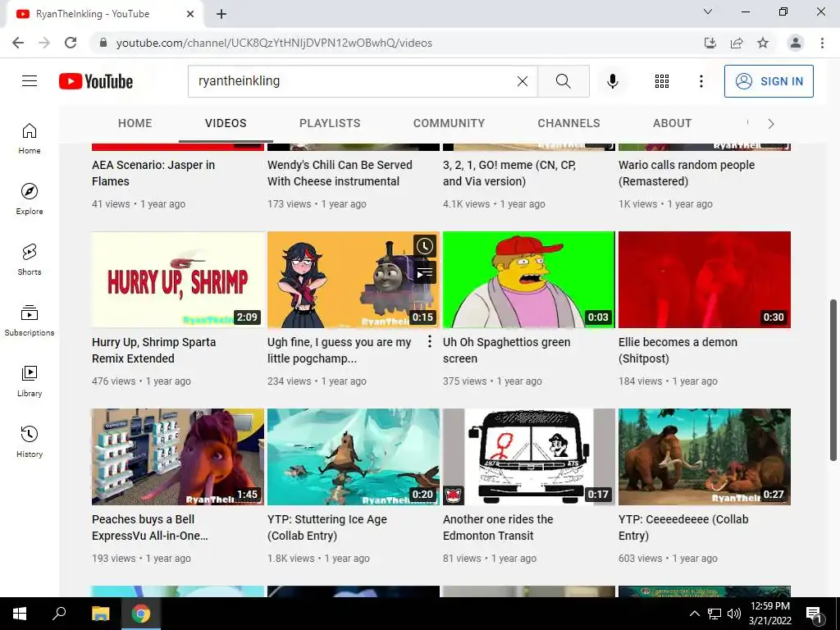Viewport: 840px width, 630px height.
Task: Open YouTube settings three-dot menu
Action: click(x=701, y=81)
